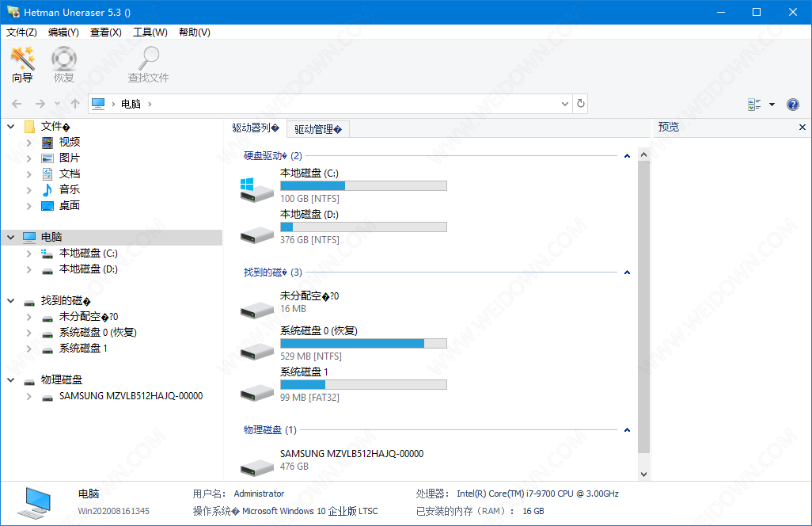This screenshot has height=526, width=812.
Task: Switch to the 驱动器列表 tab
Action: pyautogui.click(x=256, y=128)
